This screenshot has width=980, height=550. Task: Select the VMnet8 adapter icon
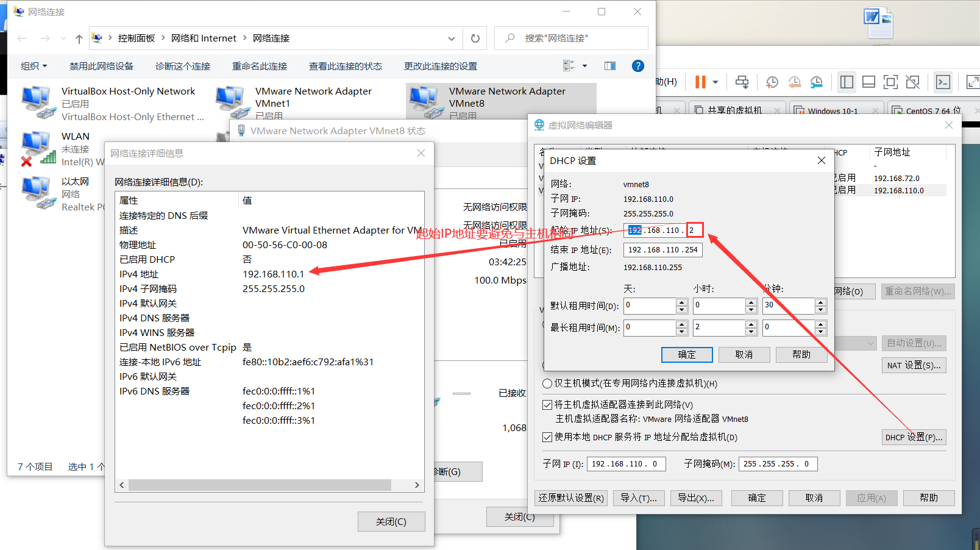[425, 102]
